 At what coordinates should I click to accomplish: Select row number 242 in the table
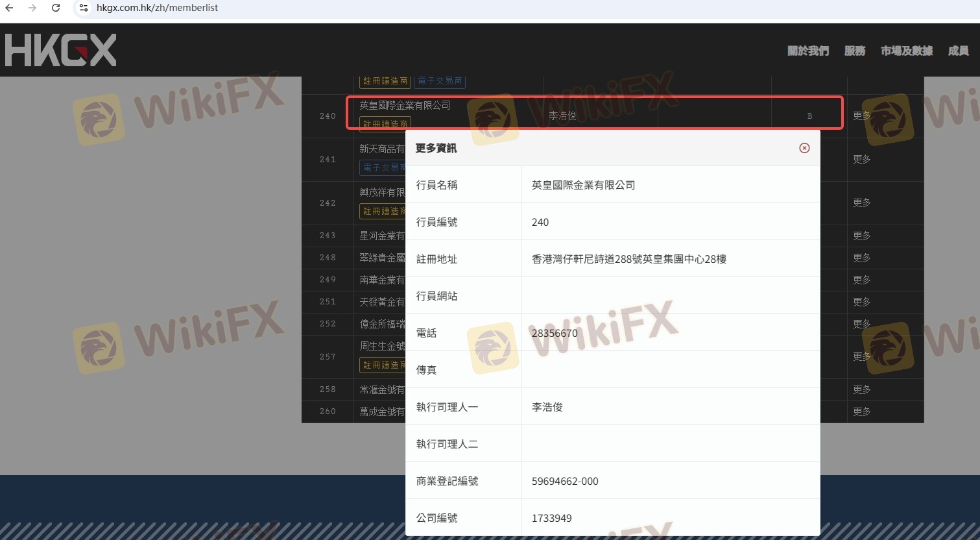click(x=328, y=203)
